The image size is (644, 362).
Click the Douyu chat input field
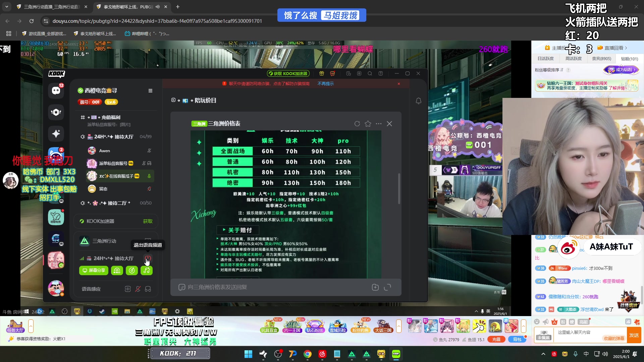pos(590,335)
